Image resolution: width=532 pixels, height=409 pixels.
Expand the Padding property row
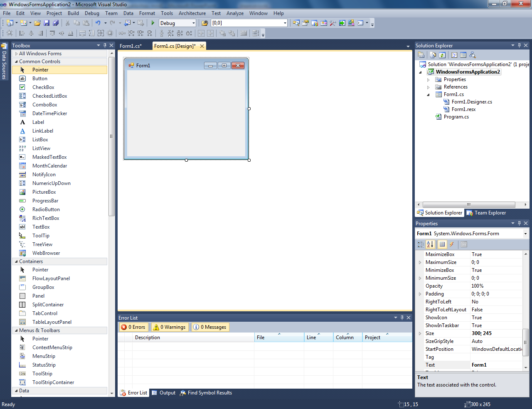coord(420,294)
